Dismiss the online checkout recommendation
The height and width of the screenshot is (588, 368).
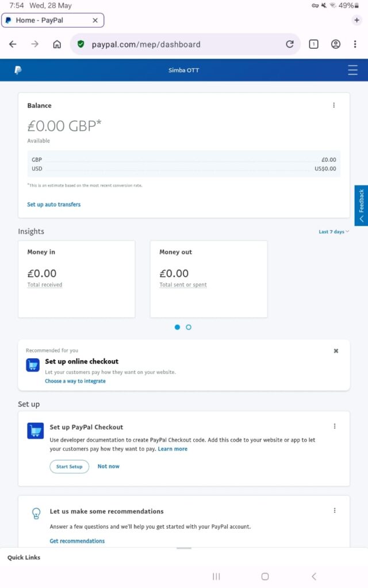pyautogui.click(x=336, y=351)
